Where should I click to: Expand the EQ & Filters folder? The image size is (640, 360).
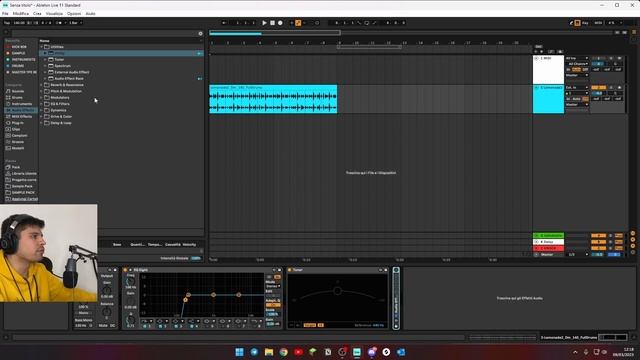point(42,104)
